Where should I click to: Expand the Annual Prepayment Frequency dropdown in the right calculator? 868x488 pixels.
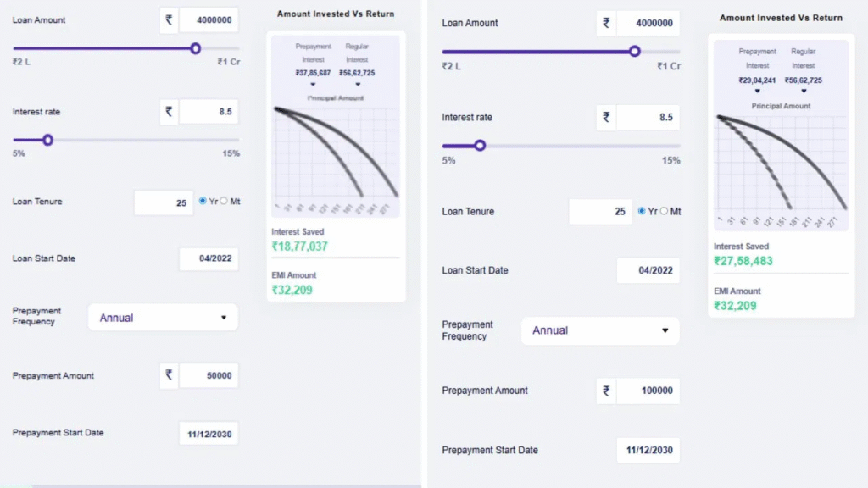599,330
